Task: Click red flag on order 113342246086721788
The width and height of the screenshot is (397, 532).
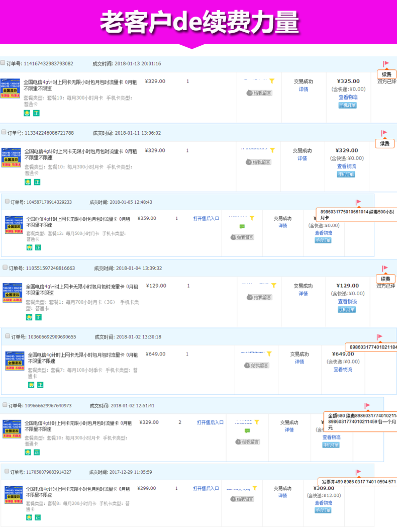Action: [384, 133]
